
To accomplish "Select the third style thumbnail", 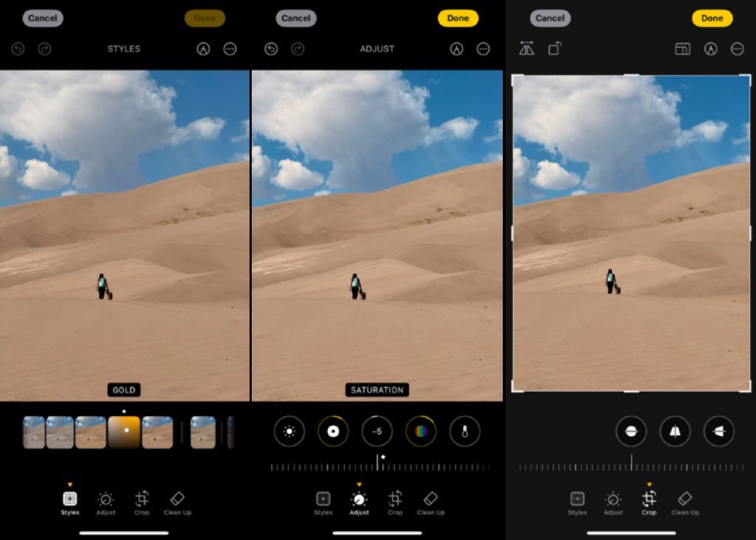I will click(91, 432).
